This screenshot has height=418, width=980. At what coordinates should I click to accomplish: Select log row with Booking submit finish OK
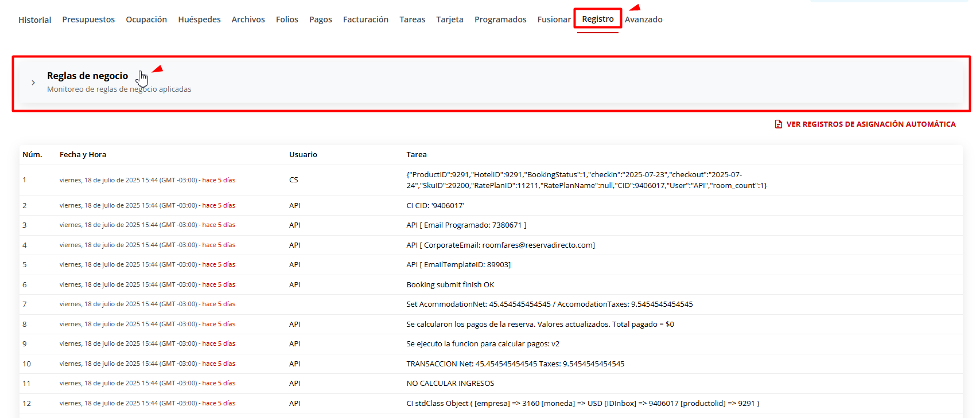(x=450, y=285)
